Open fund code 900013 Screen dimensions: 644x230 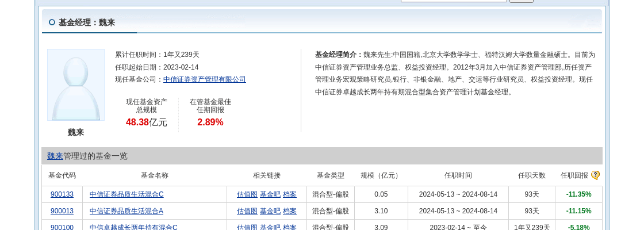click(x=62, y=211)
